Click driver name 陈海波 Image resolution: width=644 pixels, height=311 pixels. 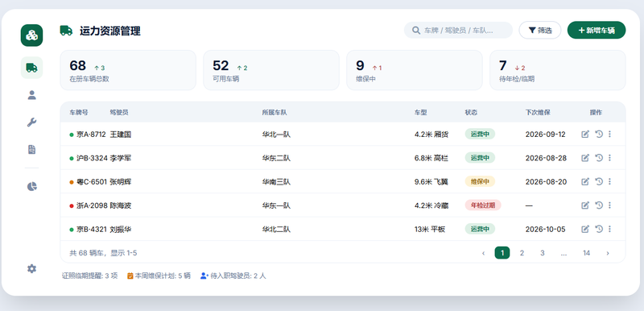point(120,205)
